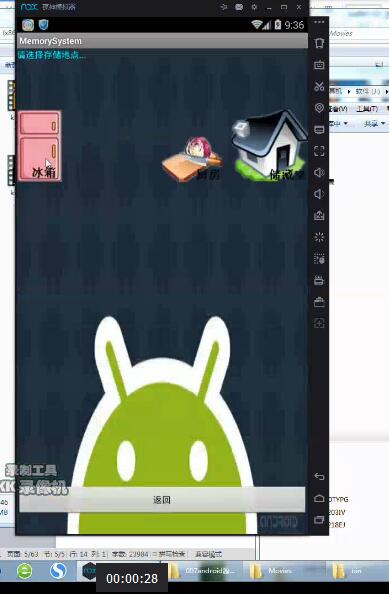
Task: Lower emulator volume with speaker-down icon
Action: pos(319,194)
